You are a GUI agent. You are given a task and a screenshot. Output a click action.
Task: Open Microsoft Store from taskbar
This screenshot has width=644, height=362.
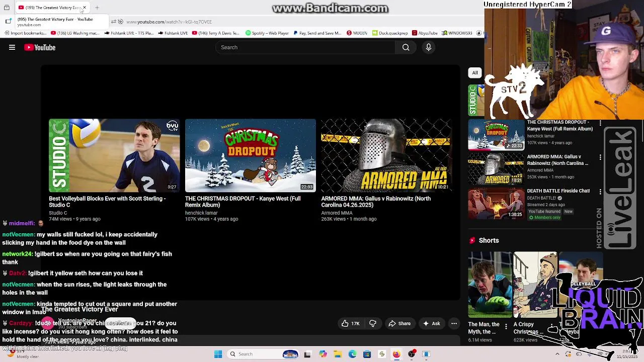367,354
